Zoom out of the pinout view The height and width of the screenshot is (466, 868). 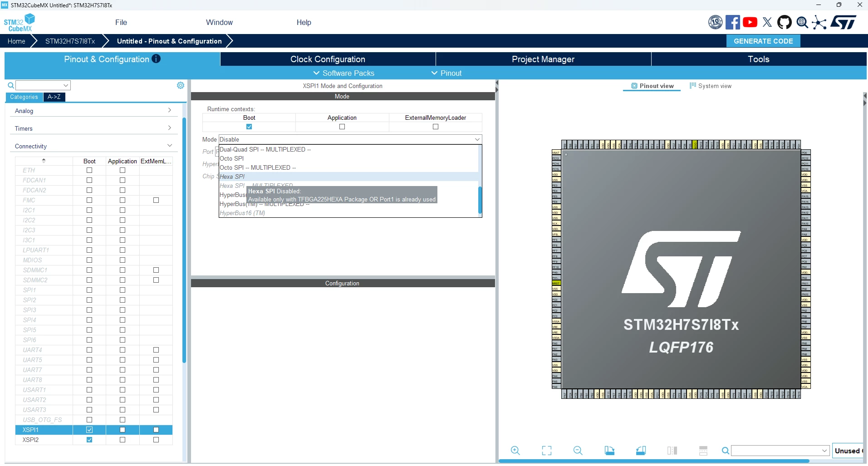tap(578, 451)
